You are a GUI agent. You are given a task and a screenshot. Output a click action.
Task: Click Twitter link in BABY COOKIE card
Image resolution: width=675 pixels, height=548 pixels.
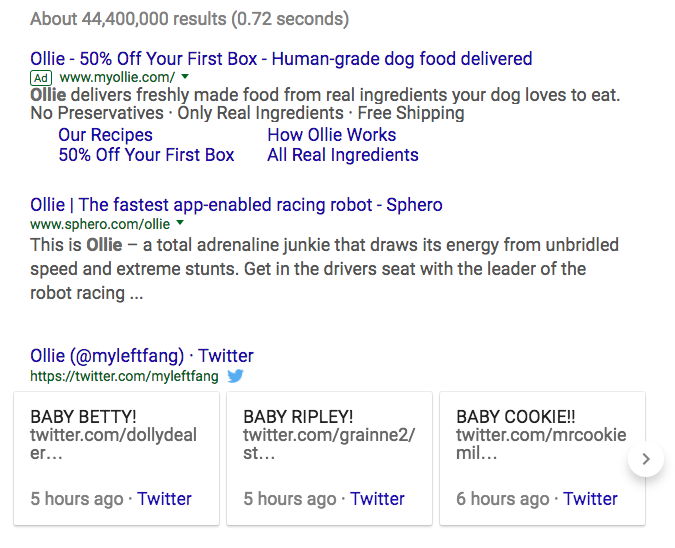point(590,499)
